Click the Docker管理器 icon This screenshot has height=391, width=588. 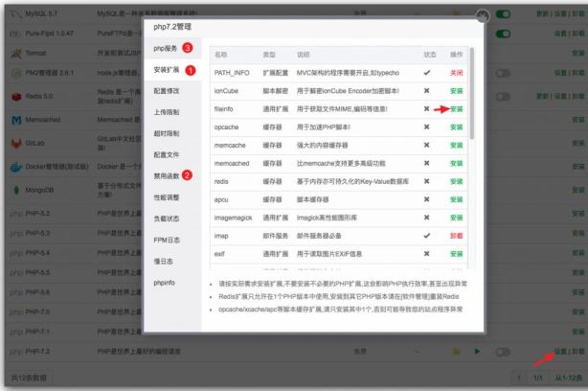click(x=16, y=167)
